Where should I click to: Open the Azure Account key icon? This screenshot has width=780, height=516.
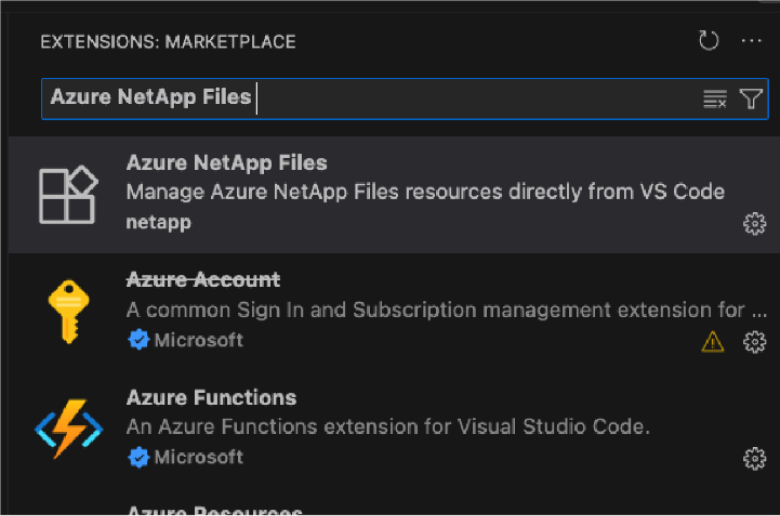pyautogui.click(x=67, y=311)
